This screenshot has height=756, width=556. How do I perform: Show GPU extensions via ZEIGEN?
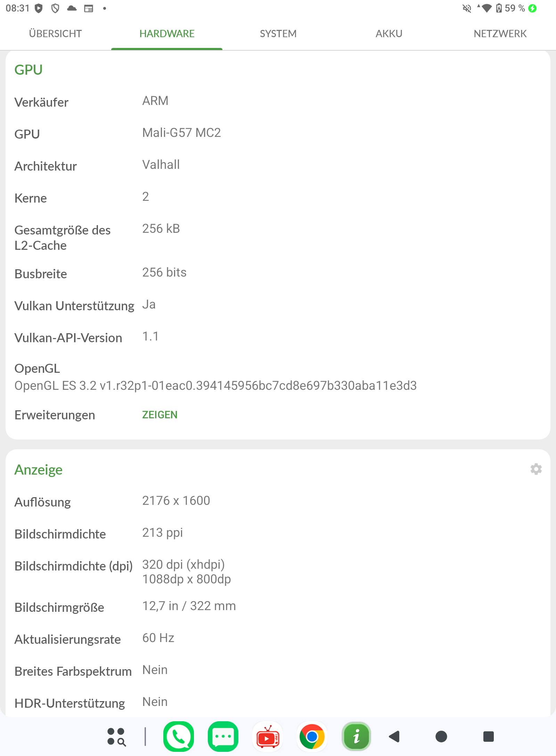(160, 415)
